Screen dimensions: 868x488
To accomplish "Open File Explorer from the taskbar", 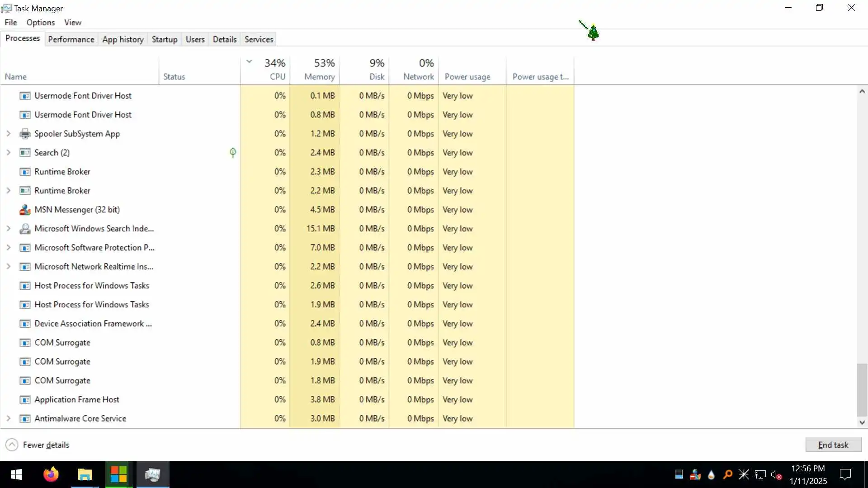I will [85, 474].
